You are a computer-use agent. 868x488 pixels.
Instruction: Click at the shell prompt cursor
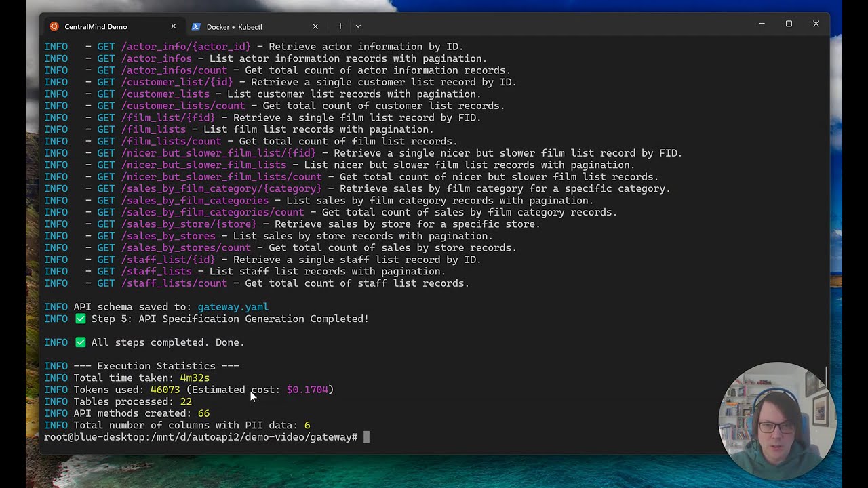(366, 437)
